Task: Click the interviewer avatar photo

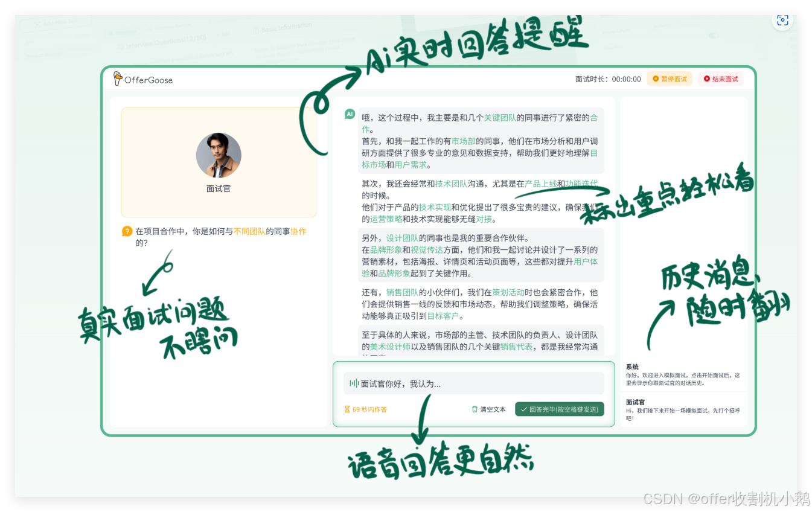Action: [219, 155]
